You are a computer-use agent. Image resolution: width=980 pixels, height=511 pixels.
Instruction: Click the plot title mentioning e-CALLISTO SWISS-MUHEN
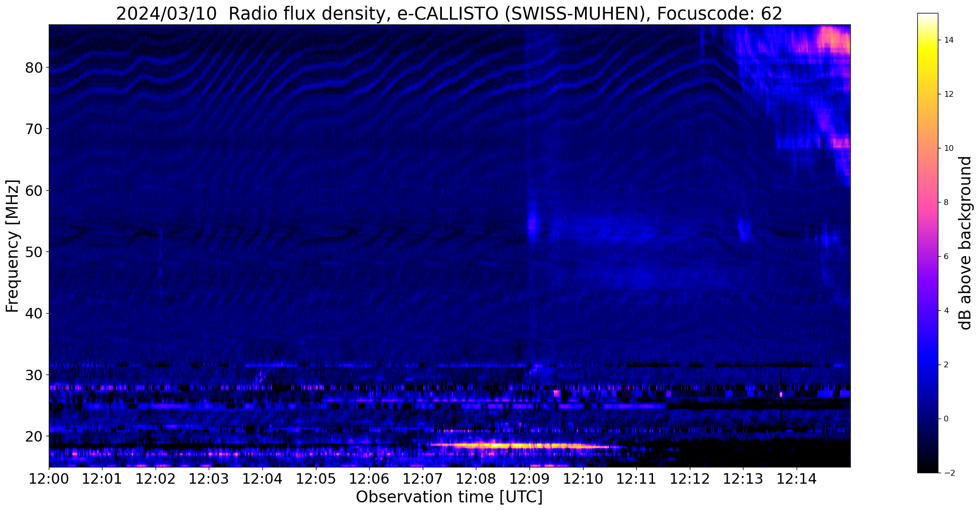point(449,13)
